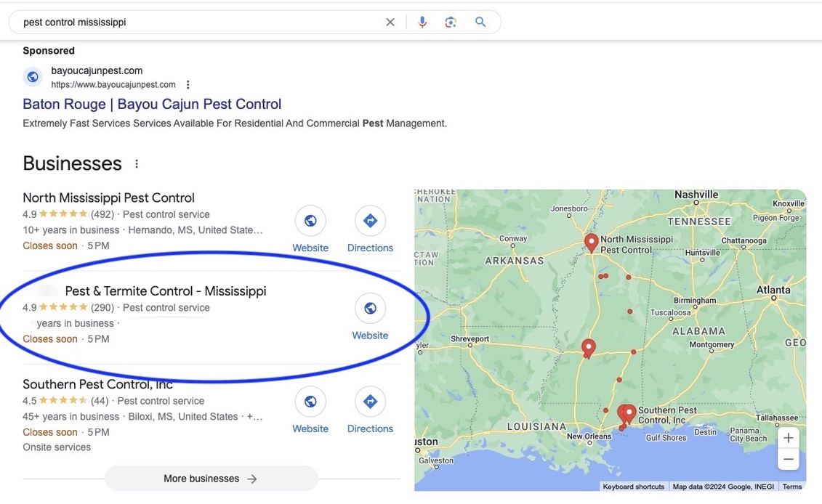This screenshot has height=504, width=822.
Task: Open Baton Rouge Bayou Cajun Pest Control link
Action: (x=152, y=104)
